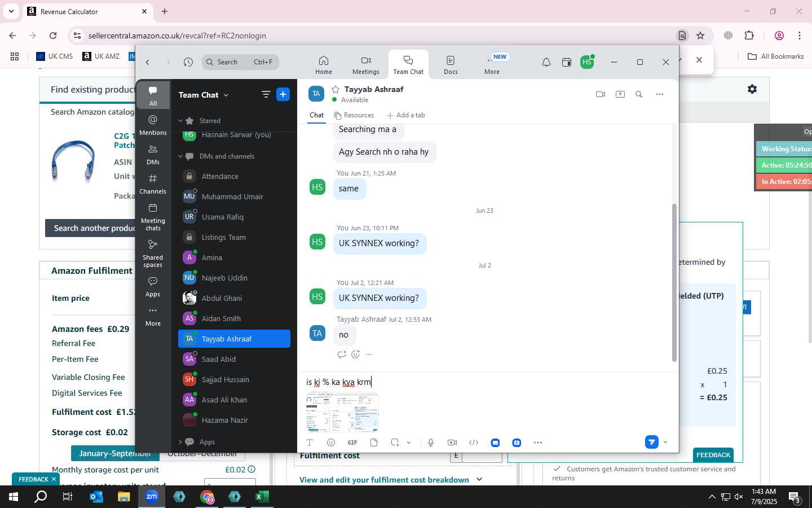
Task: Reply to the 'no' message
Action: (x=342, y=354)
